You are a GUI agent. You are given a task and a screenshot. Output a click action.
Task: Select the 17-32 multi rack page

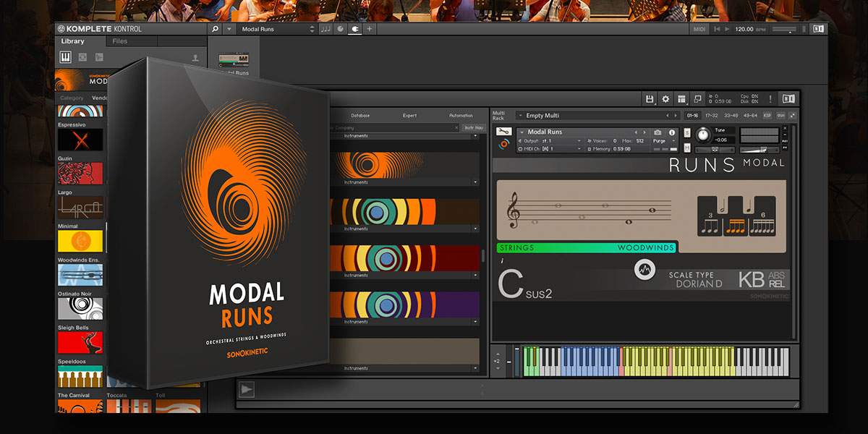pyautogui.click(x=712, y=116)
